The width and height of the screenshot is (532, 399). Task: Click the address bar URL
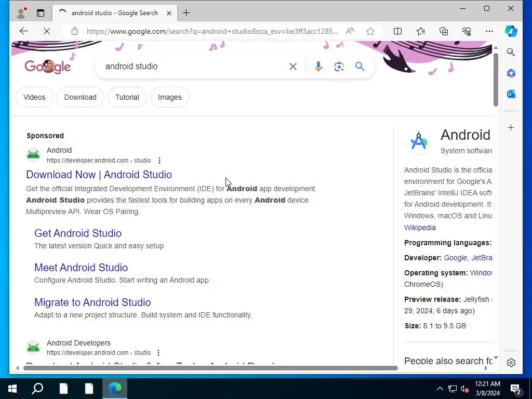(x=212, y=31)
